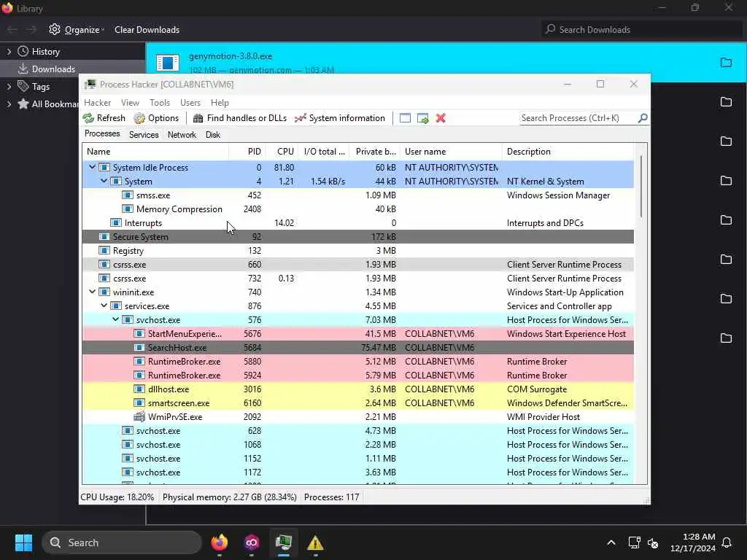
Task: Open the Hacker menu
Action: (x=97, y=102)
